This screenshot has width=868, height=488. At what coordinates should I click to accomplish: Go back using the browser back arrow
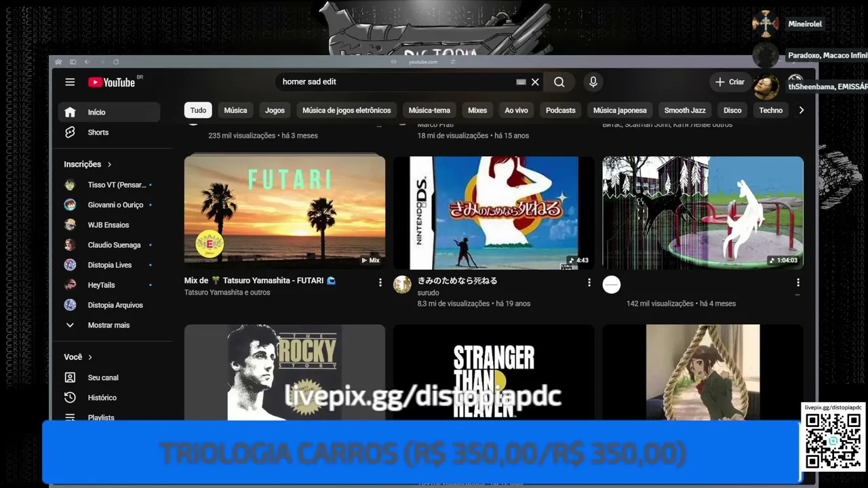pyautogui.click(x=87, y=62)
